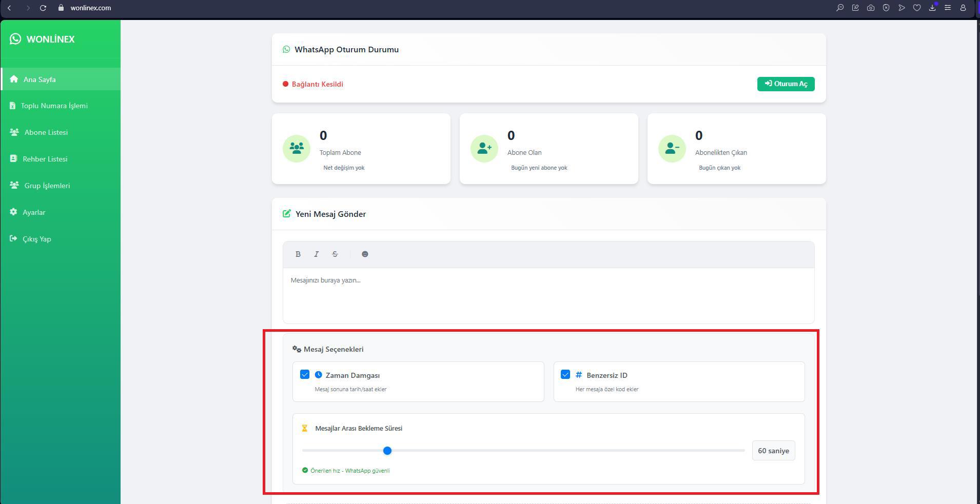Click the Toplam Abone group icon

tap(297, 148)
